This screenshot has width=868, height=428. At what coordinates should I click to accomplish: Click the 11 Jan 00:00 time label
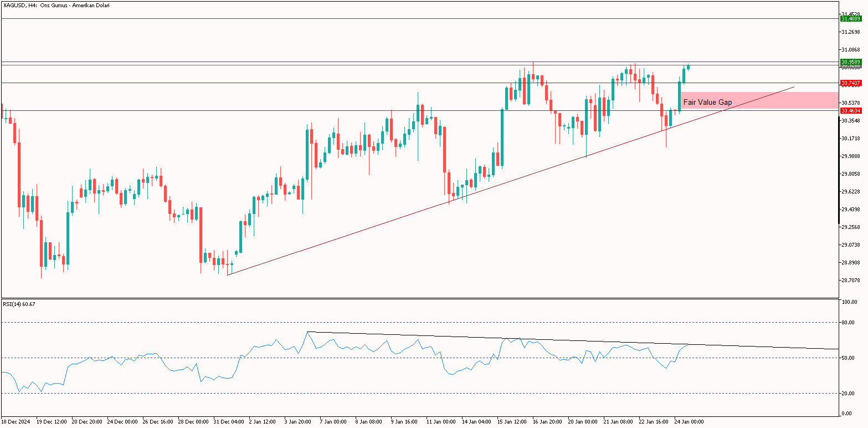click(442, 421)
